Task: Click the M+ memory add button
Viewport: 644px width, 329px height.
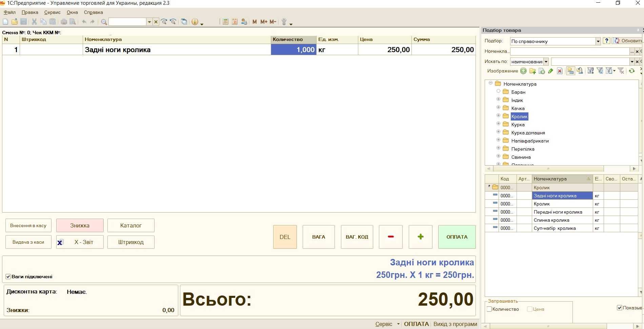Action: point(264,22)
